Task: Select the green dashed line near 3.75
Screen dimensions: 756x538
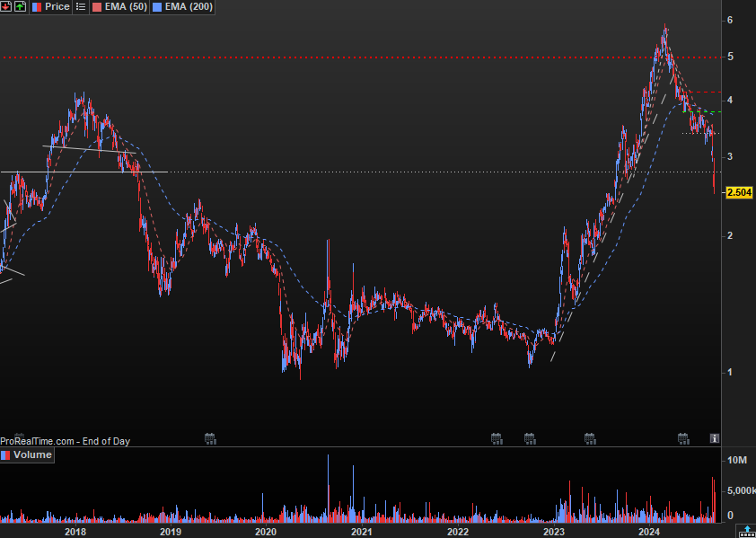Action: pos(702,112)
